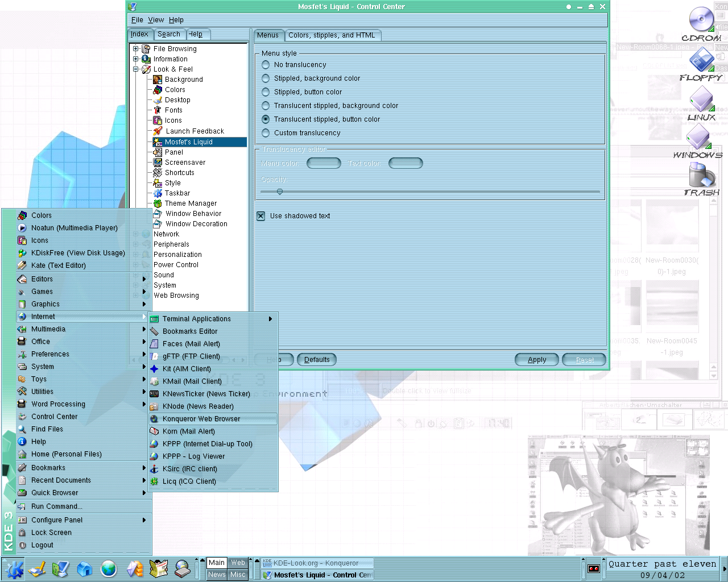The height and width of the screenshot is (582, 728).
Task: Click the Apply button
Action: pyautogui.click(x=537, y=360)
